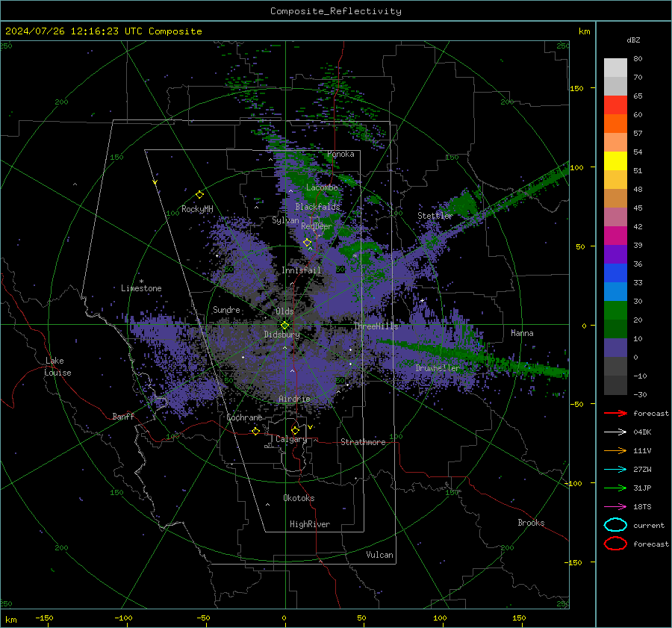
Task: Click the Vulcan map label
Action: 379,555
